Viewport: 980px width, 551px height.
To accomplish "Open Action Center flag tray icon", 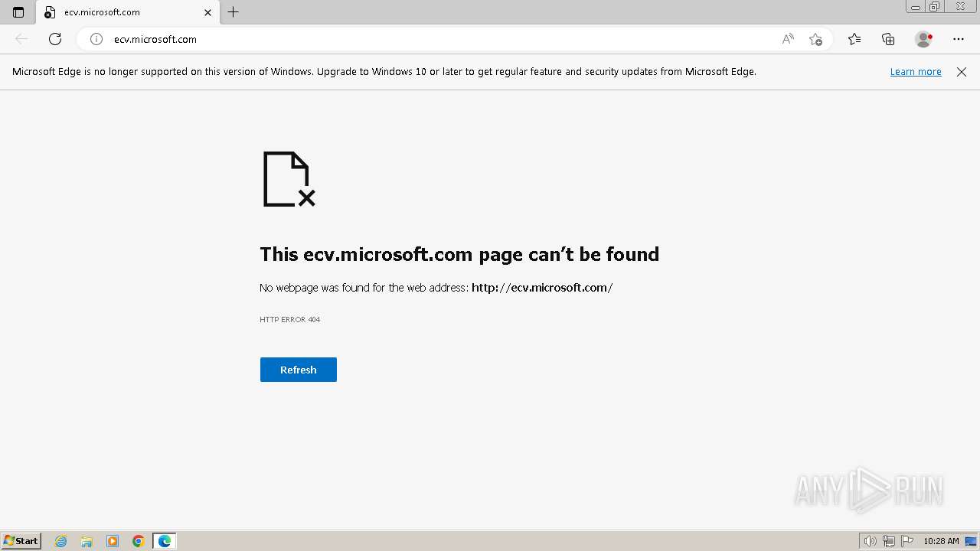I will 907,541.
